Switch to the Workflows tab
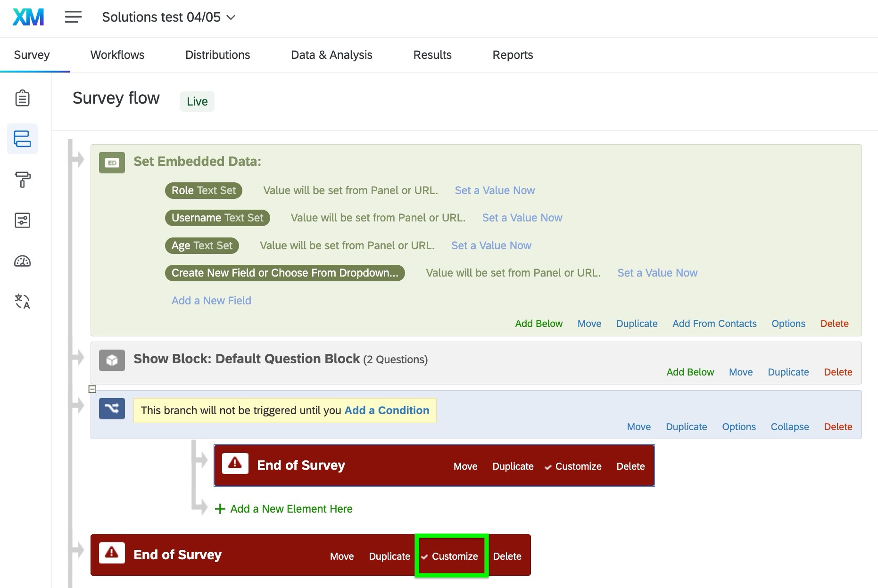878x588 pixels. 117,55
